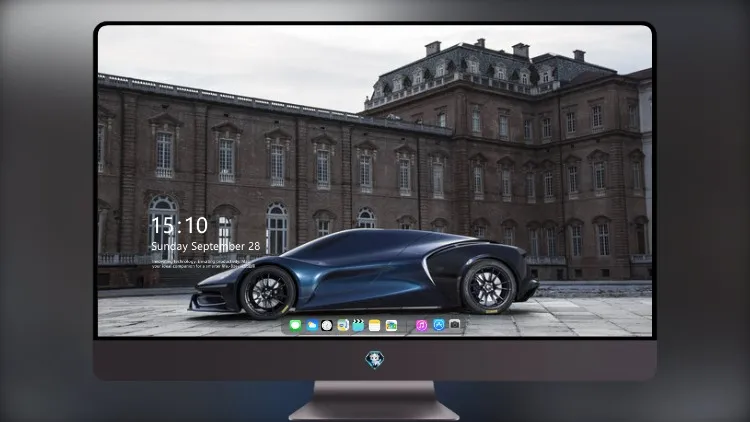This screenshot has width=750, height=422.
Task: Open the blue App Store icon
Action: coord(439,325)
